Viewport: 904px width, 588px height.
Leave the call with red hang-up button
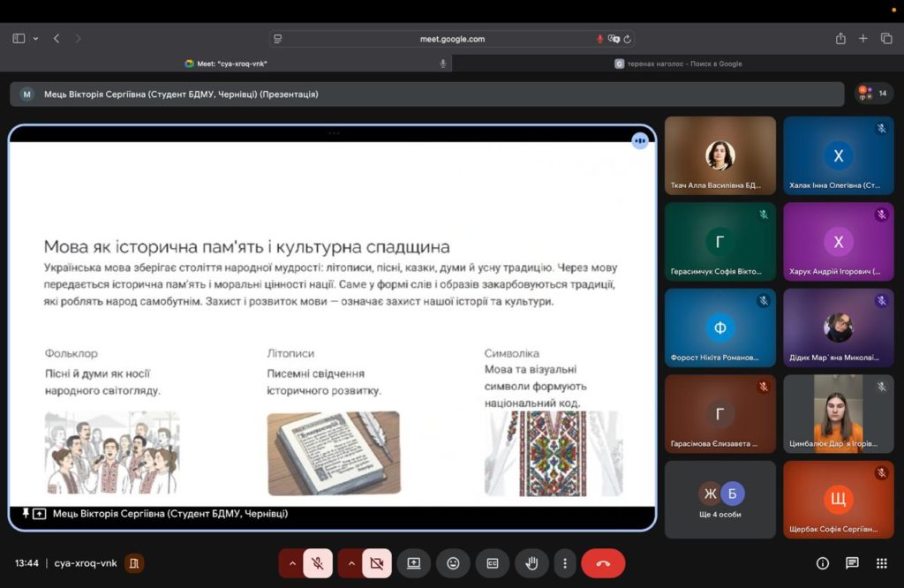pyautogui.click(x=603, y=563)
